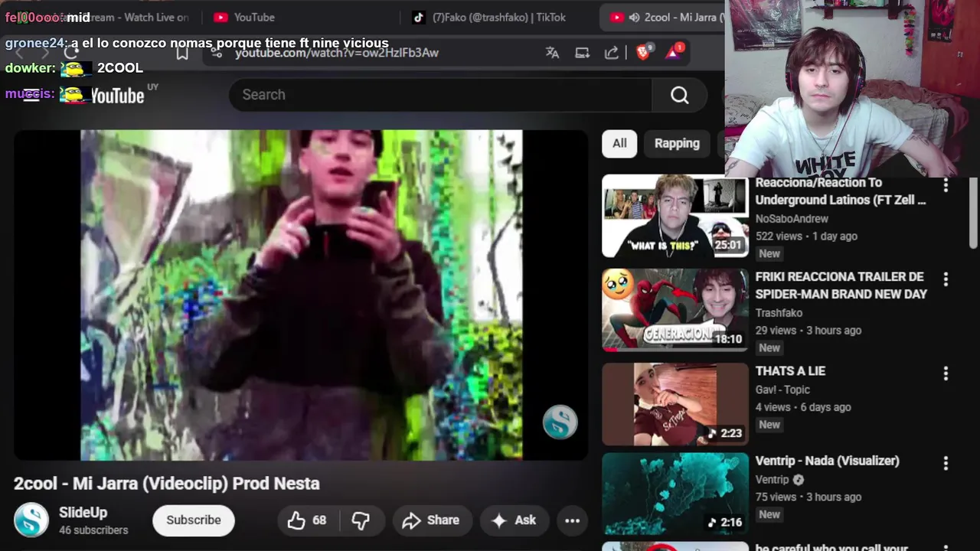
Task: Open the Ventrip - Nada Visualizer thumbnail
Action: (675, 494)
